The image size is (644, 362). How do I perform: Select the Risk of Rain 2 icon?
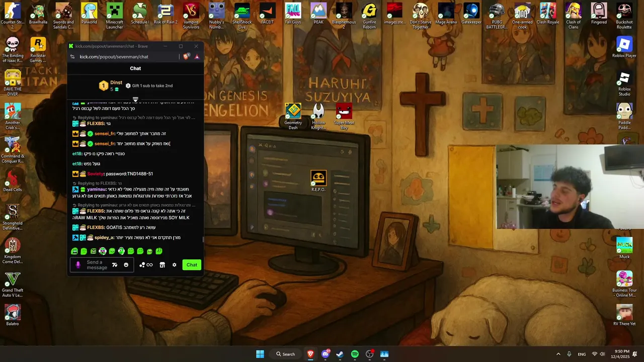tap(166, 14)
